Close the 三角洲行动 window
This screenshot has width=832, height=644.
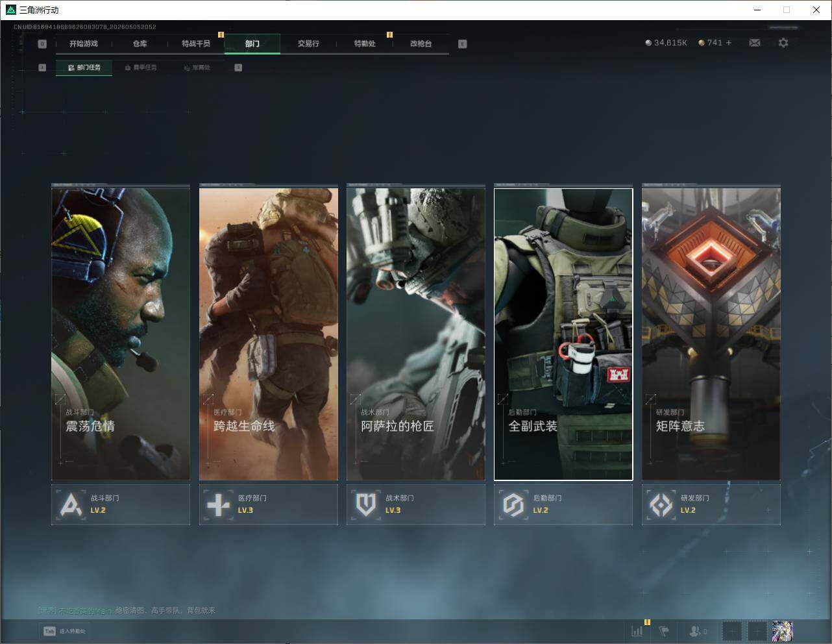coord(816,10)
